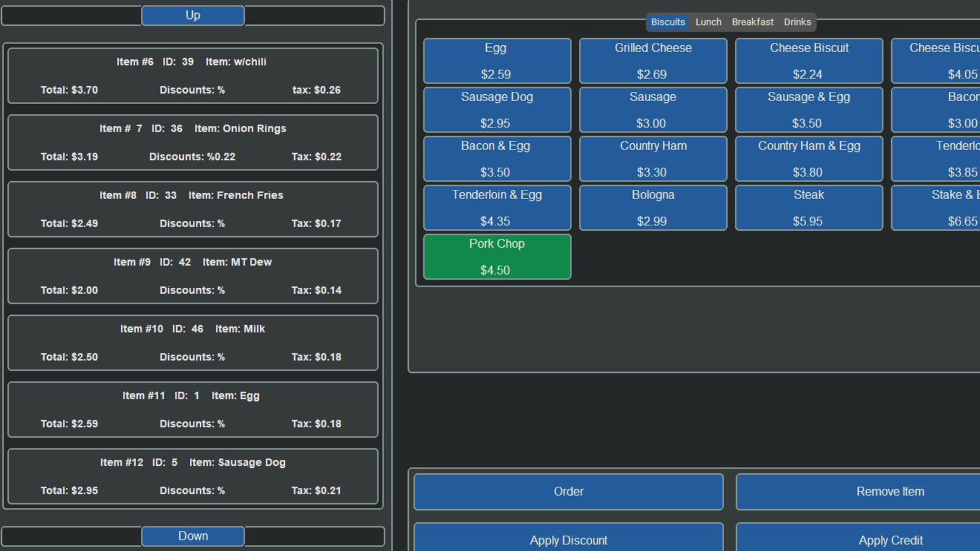Open the Breakfast menu tab
The image size is (980, 551).
tap(752, 22)
